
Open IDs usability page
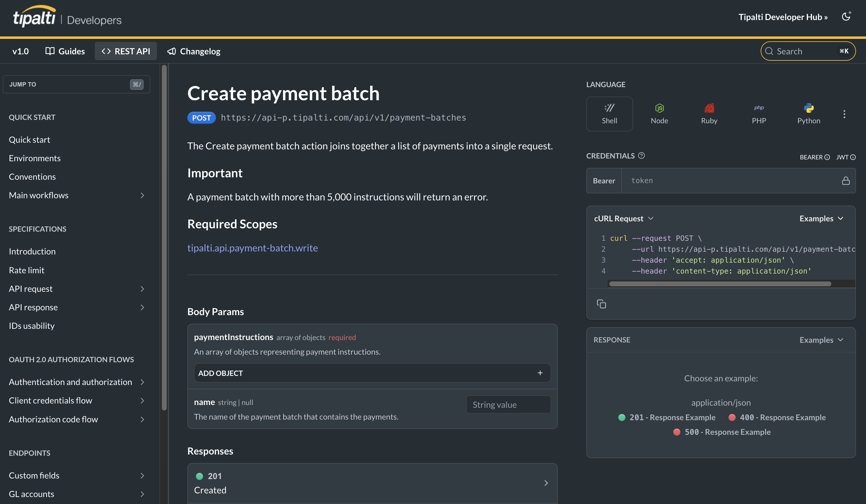pyautogui.click(x=32, y=326)
